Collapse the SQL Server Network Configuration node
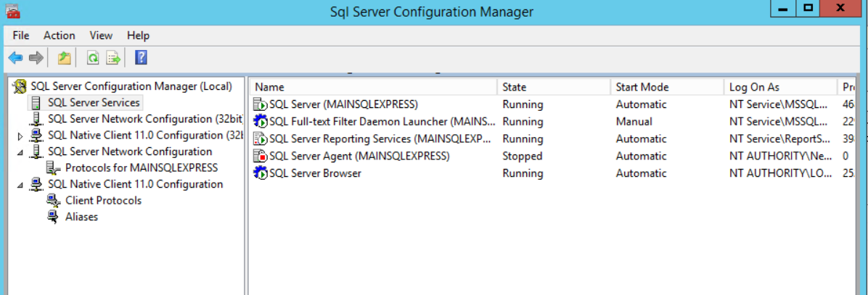The image size is (868, 295). 20,152
